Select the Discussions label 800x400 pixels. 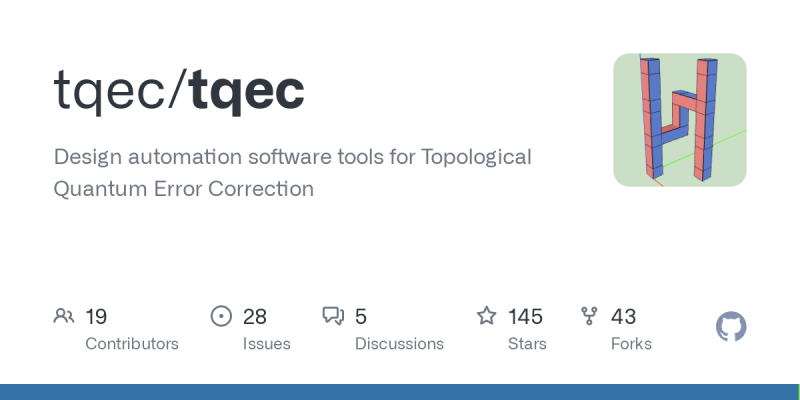point(399,344)
